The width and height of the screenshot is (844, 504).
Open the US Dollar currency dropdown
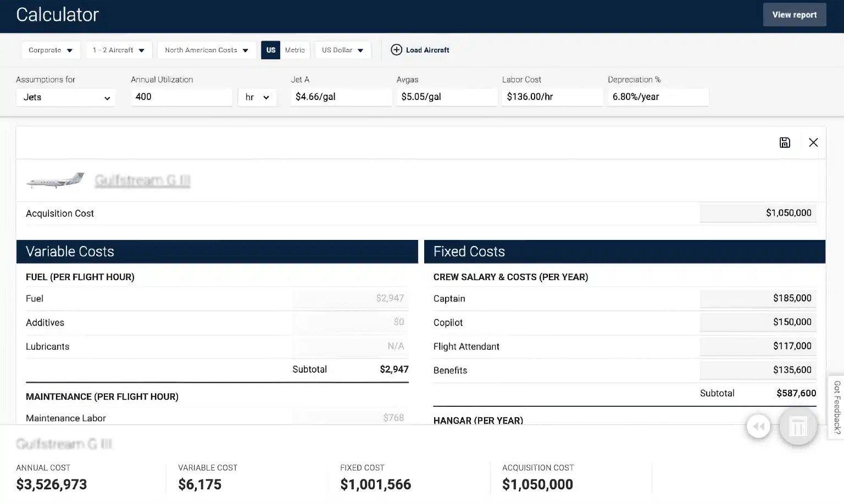point(342,50)
